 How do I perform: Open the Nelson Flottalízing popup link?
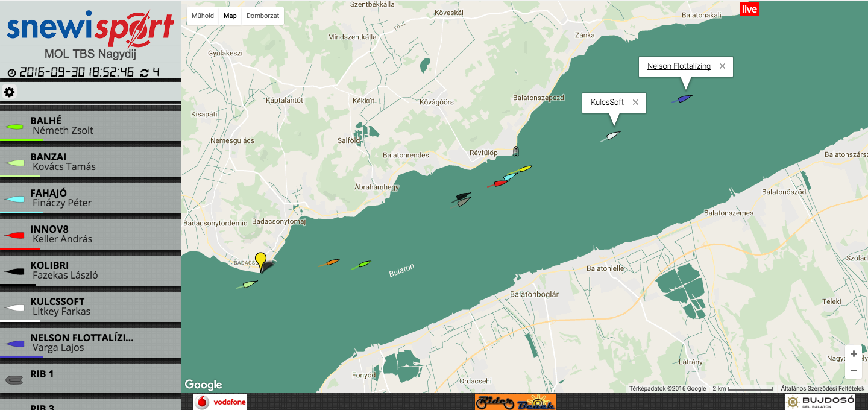pyautogui.click(x=679, y=66)
